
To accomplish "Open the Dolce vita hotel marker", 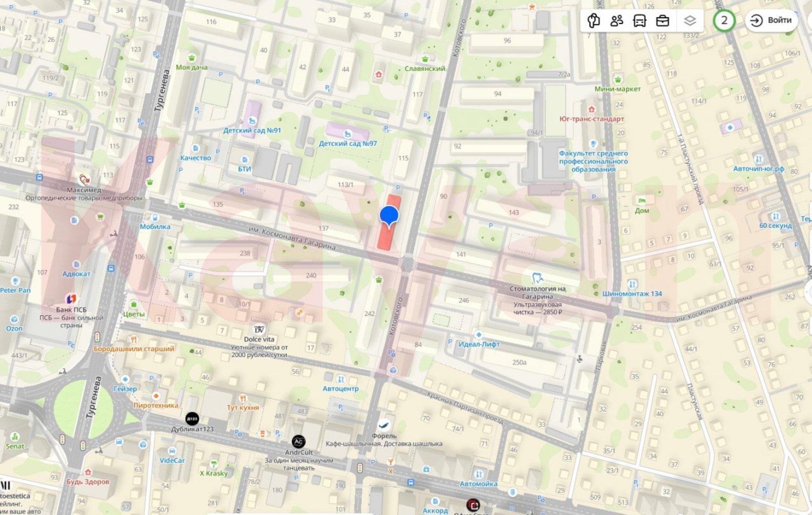I will [259, 329].
